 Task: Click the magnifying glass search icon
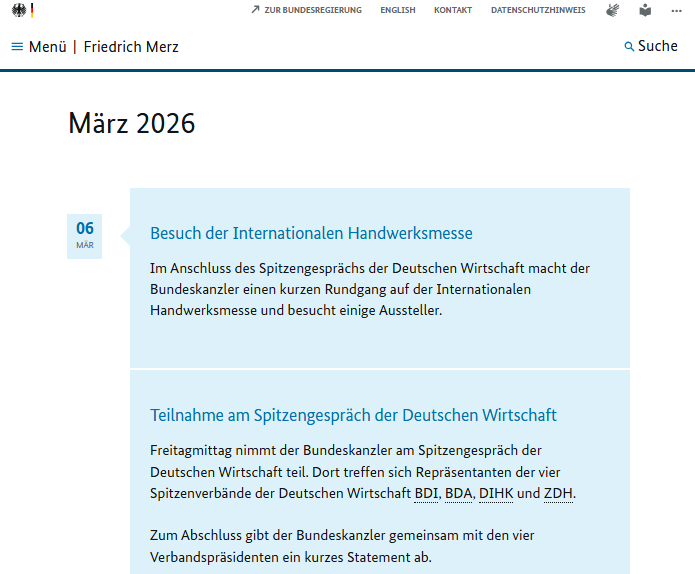(x=629, y=47)
